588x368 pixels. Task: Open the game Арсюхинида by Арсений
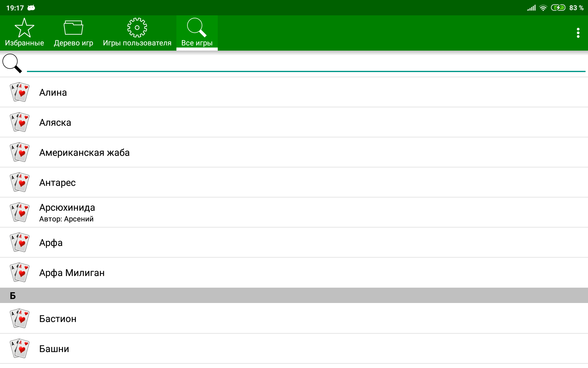[294, 212]
